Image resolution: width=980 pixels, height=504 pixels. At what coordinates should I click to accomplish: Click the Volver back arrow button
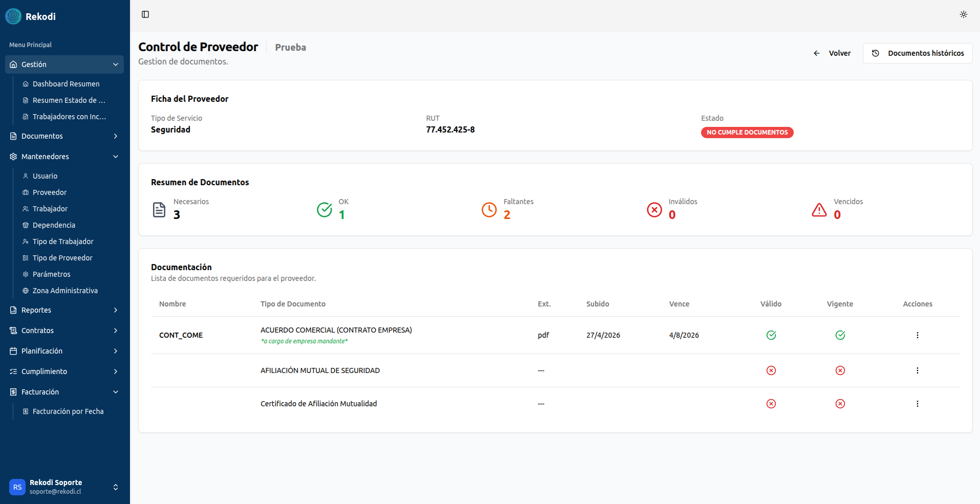[x=832, y=53]
